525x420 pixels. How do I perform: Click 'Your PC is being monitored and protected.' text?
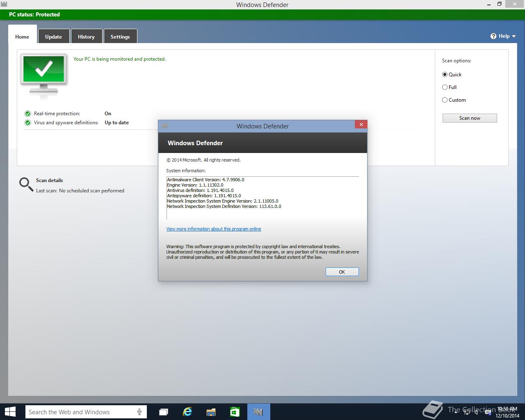coord(119,59)
